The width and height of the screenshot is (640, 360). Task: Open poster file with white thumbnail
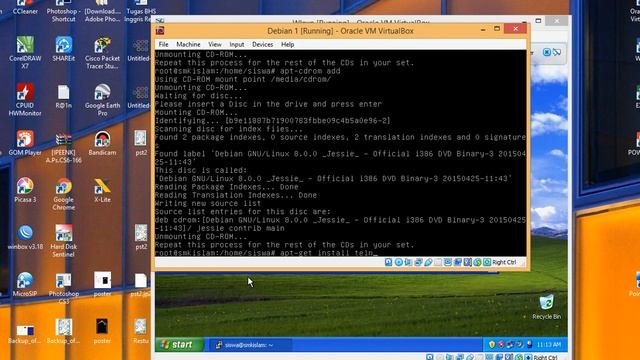(x=102, y=284)
